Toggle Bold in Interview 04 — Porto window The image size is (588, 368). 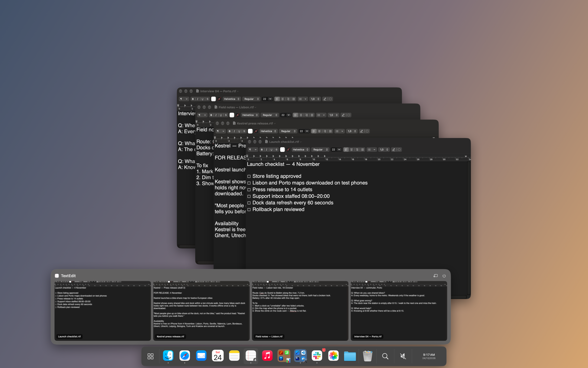pyautogui.click(x=193, y=99)
